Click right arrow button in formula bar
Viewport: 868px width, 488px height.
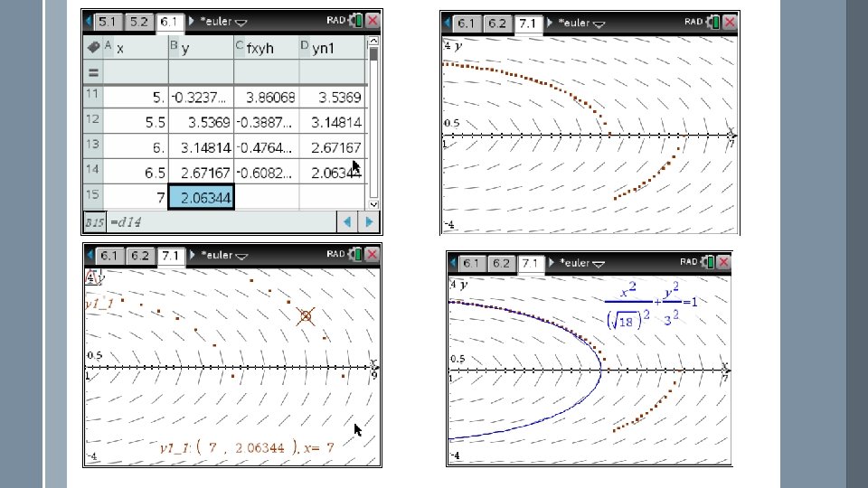point(369,222)
